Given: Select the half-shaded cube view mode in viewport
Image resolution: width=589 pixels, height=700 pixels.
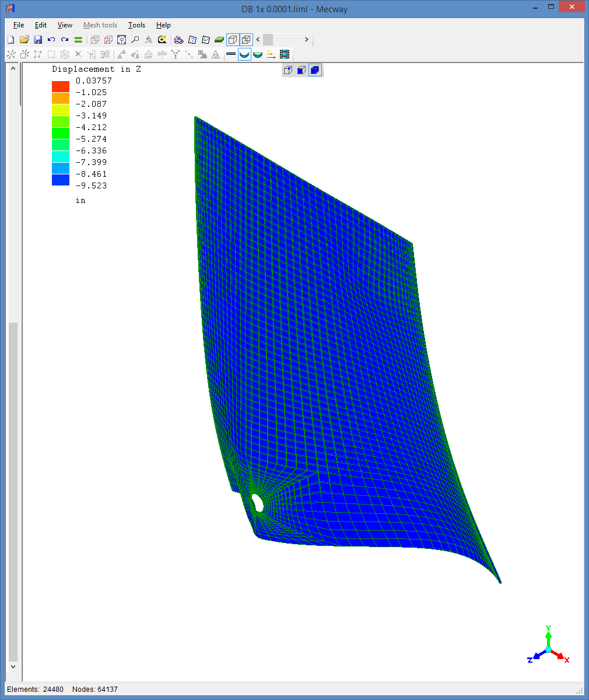Looking at the screenshot, I should pyautogui.click(x=301, y=71).
